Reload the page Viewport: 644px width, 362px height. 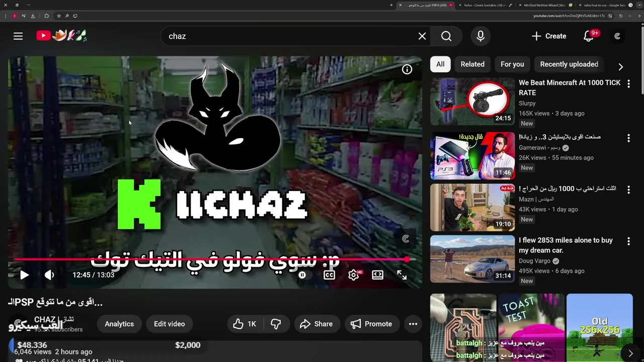pyautogui.click(x=621, y=16)
